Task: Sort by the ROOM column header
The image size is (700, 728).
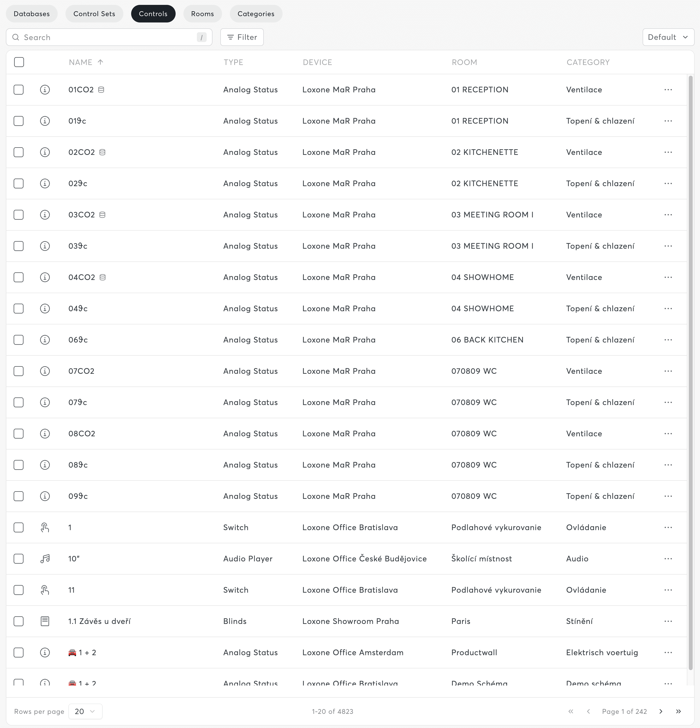Action: 464,62
